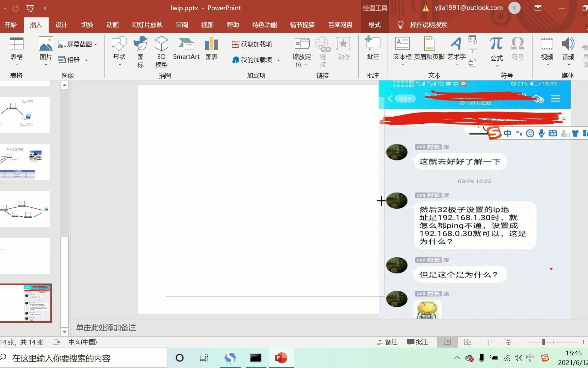Open the 形状 dropdown arrow

pos(119,64)
